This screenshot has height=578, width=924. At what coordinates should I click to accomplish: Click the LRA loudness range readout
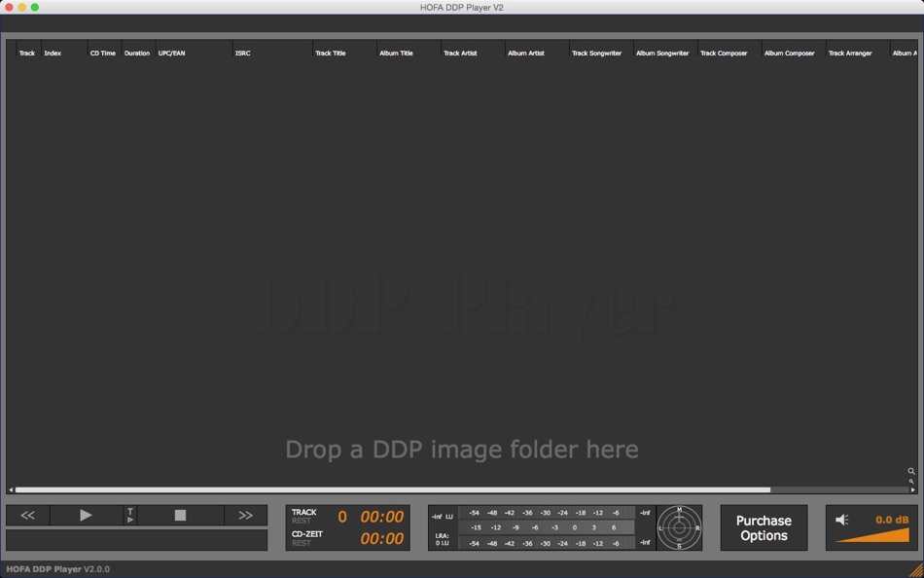point(442,539)
